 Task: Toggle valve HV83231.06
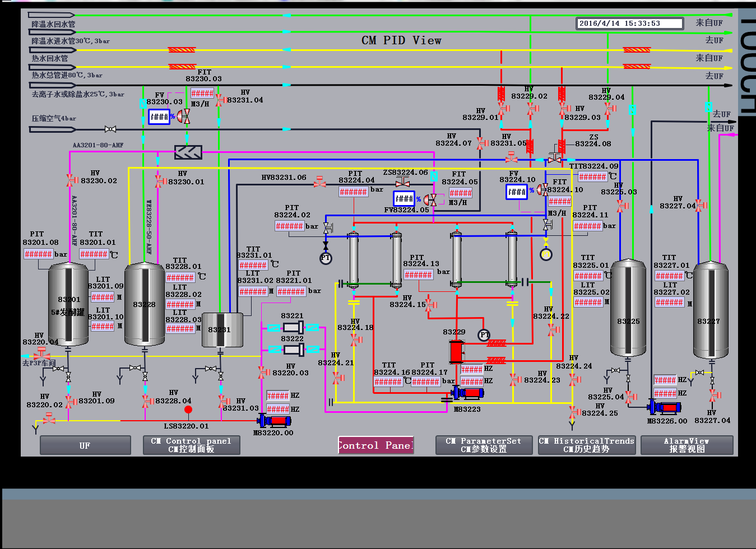click(319, 182)
